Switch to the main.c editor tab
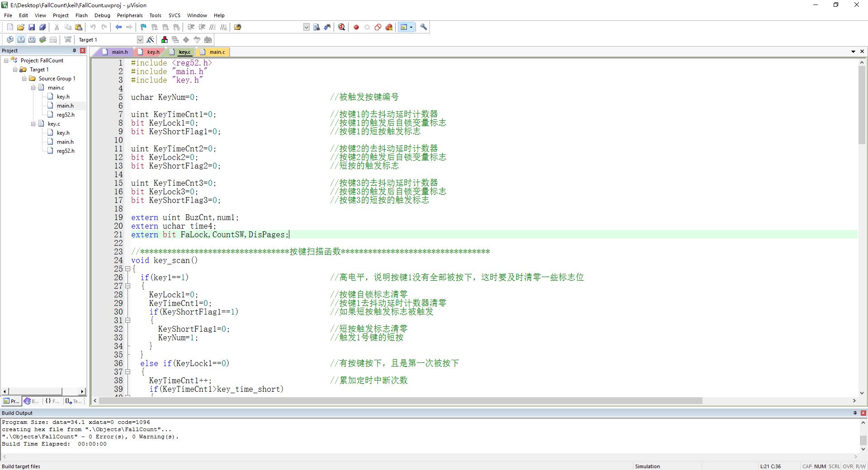This screenshot has height=470, width=868. [x=217, y=52]
